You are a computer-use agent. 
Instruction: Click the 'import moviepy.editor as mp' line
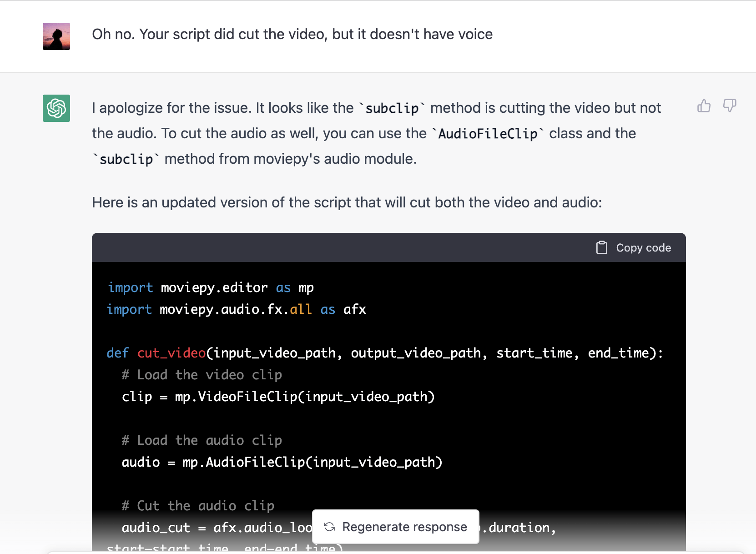click(x=211, y=287)
